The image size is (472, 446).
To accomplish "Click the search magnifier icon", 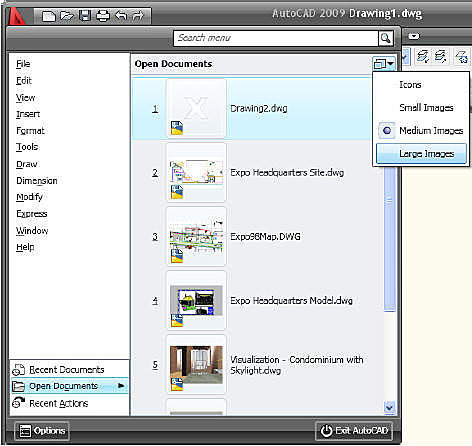I will point(386,38).
